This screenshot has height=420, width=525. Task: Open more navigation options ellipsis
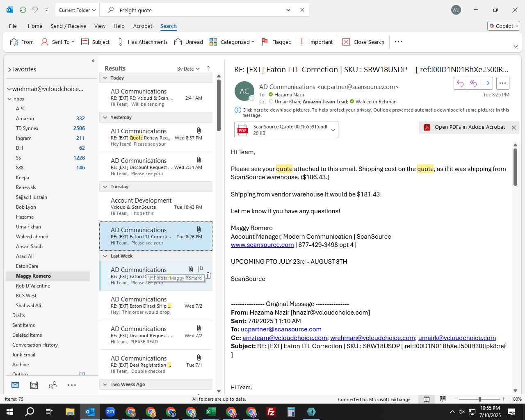point(72,385)
